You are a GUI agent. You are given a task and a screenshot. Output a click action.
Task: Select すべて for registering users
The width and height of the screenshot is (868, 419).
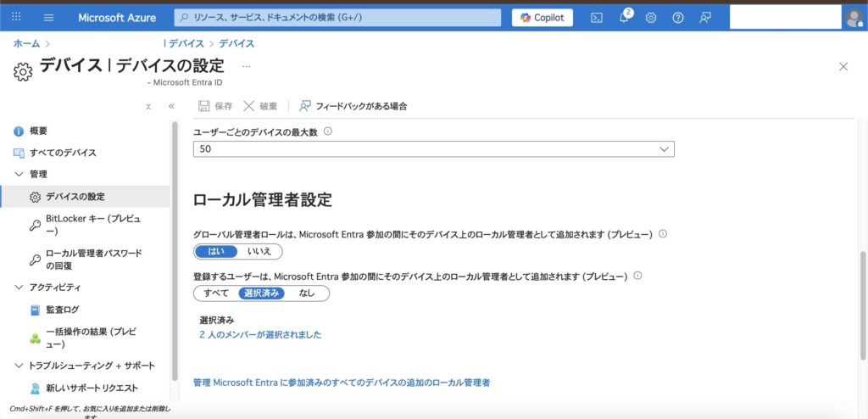[x=216, y=293]
